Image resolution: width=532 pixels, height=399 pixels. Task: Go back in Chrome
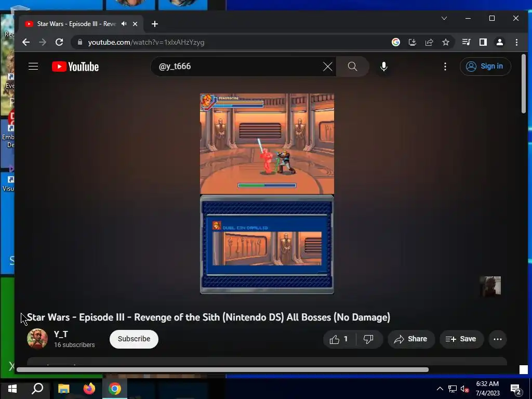[x=26, y=42]
